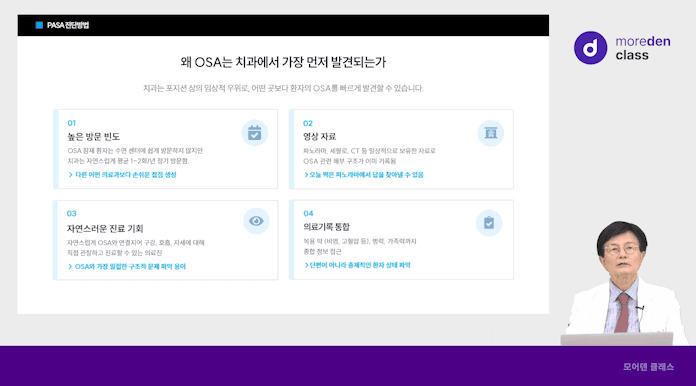Screen dimensions: 696x386
Task: Click the blue square beside PASA 진단방법
Action: 39,25
